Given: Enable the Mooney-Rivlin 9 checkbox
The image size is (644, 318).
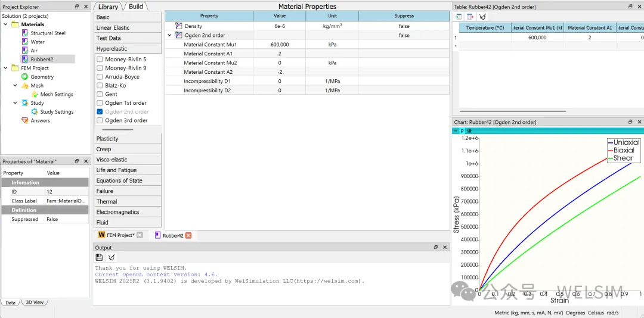Looking at the screenshot, I should point(100,68).
